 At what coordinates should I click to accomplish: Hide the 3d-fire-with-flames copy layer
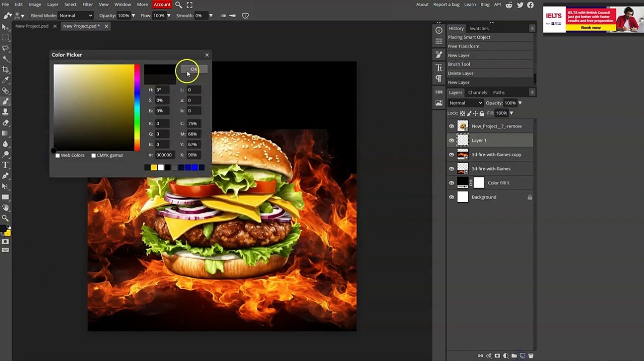[x=452, y=154]
